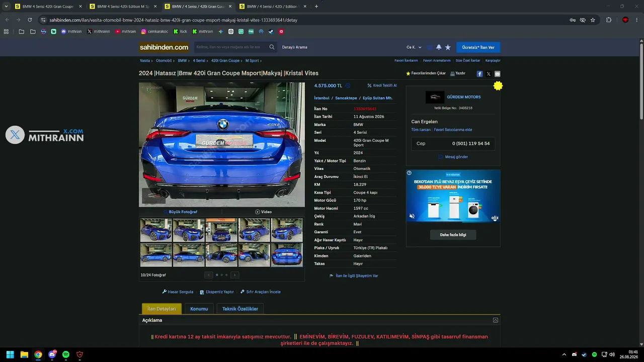Open Karşılaştır link
This screenshot has height=362, width=644.
pos(493,60)
